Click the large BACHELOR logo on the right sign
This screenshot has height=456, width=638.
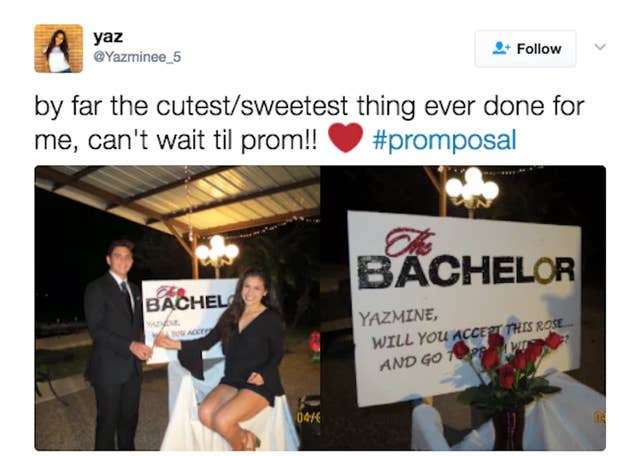466,273
